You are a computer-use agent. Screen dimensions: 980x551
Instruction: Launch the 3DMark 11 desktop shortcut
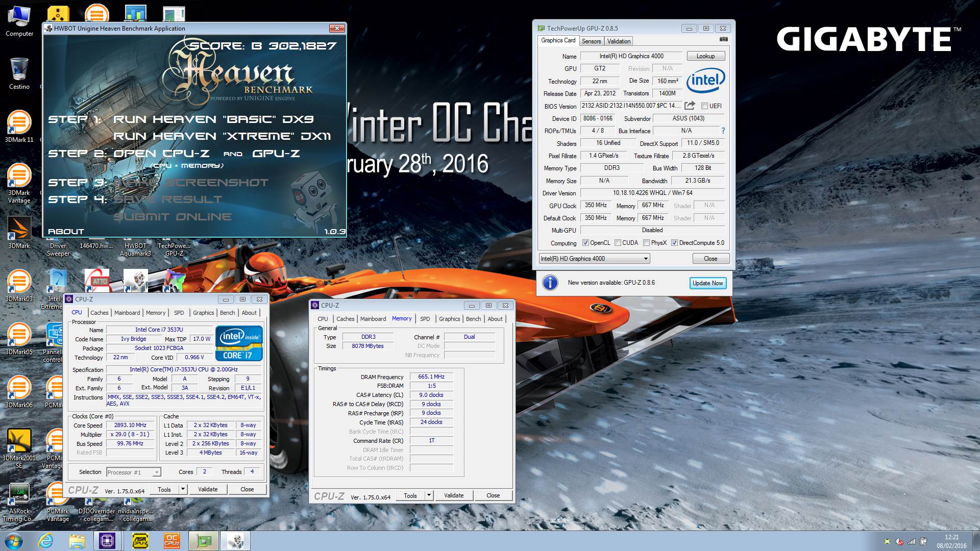click(x=19, y=127)
